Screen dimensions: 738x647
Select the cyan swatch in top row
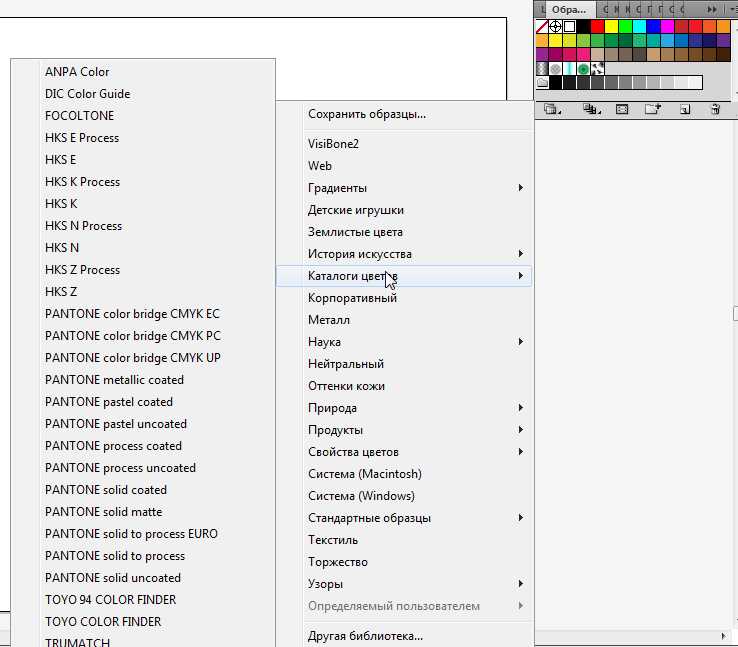pos(639,26)
